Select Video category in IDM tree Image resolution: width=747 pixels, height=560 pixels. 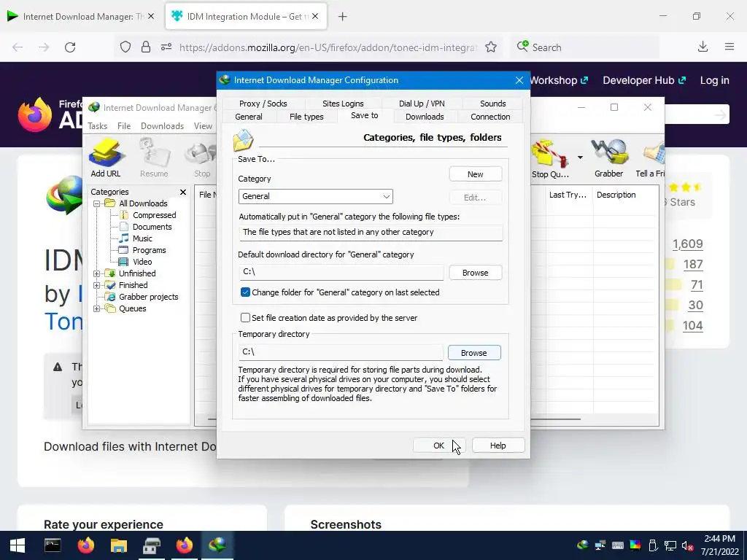point(142,262)
